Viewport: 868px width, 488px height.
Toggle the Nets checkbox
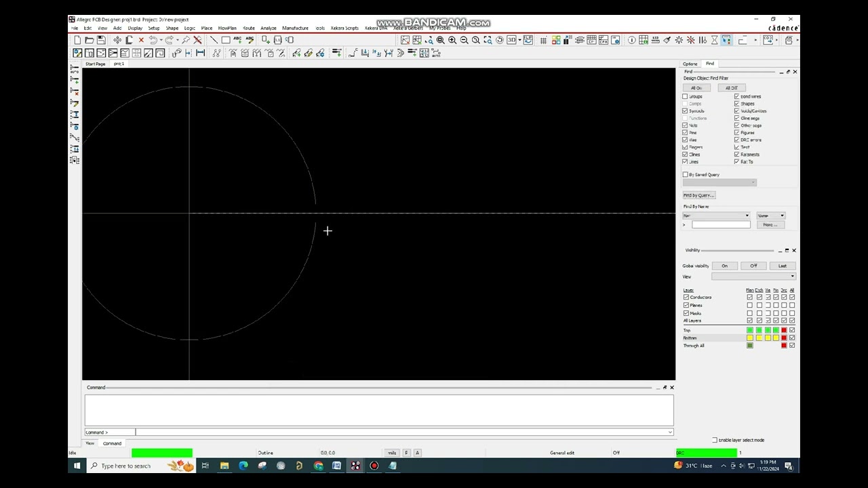click(x=685, y=125)
